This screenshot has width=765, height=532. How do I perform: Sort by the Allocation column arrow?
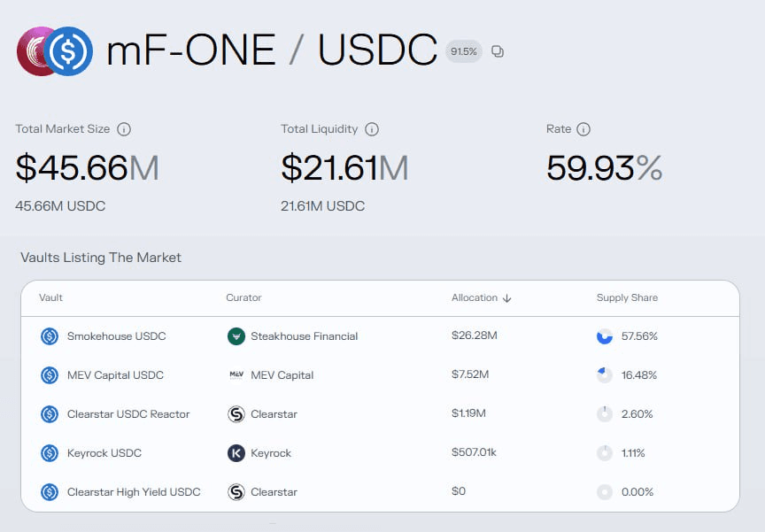(x=507, y=298)
